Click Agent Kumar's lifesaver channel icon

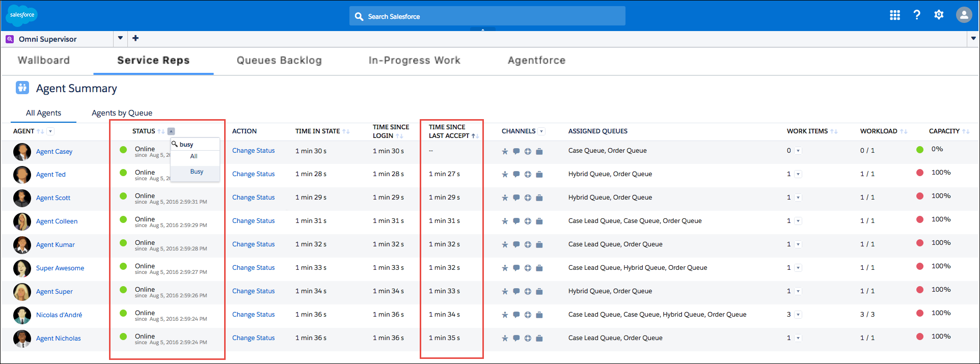528,245
